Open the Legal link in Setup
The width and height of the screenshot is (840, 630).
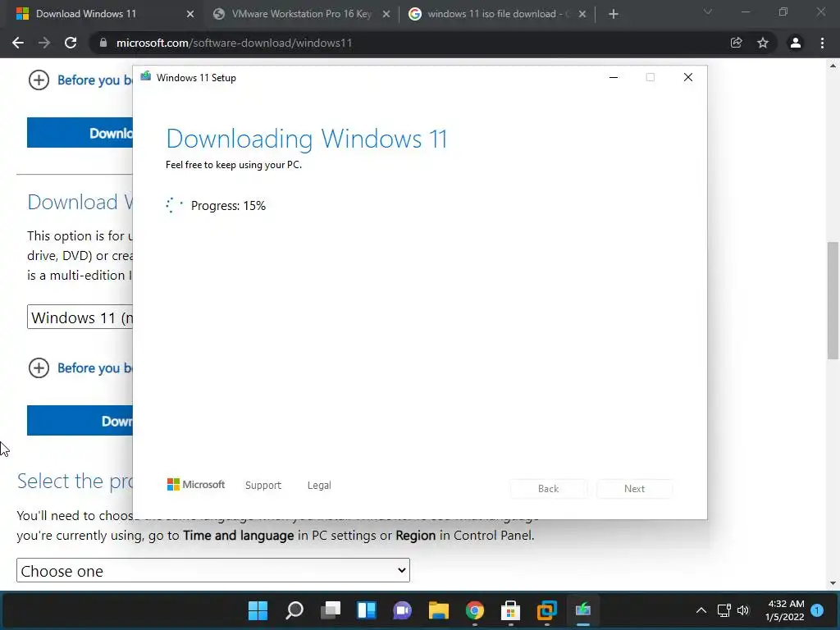[x=319, y=486]
